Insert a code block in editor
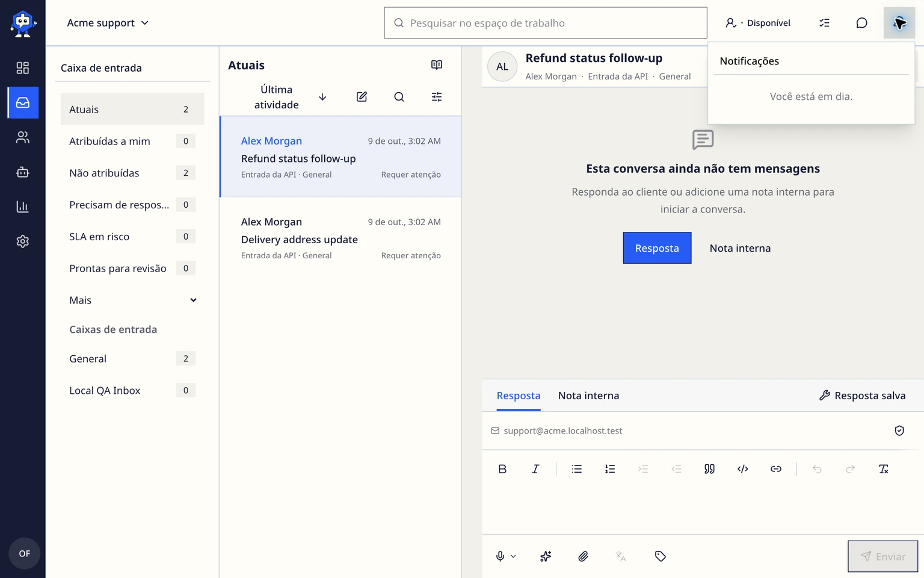 [x=743, y=469]
